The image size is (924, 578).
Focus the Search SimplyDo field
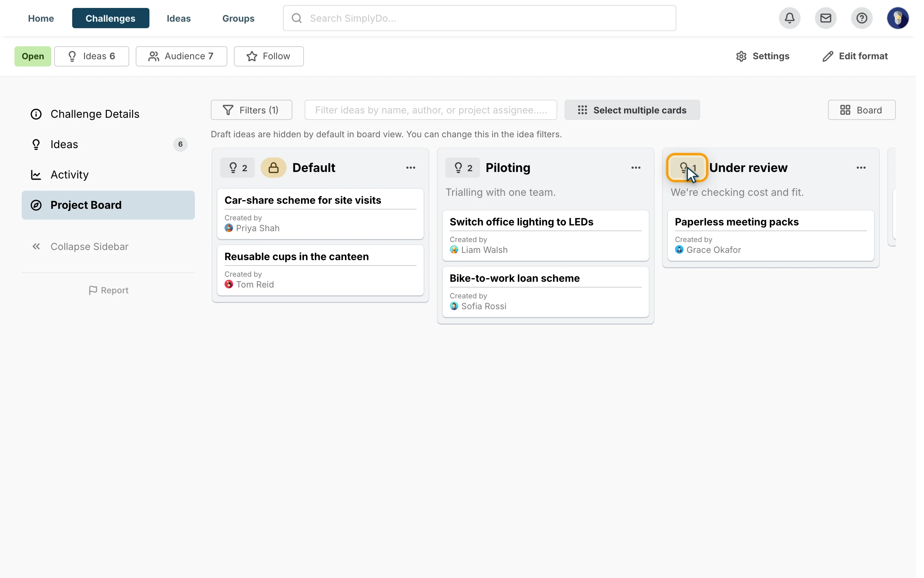(x=480, y=18)
